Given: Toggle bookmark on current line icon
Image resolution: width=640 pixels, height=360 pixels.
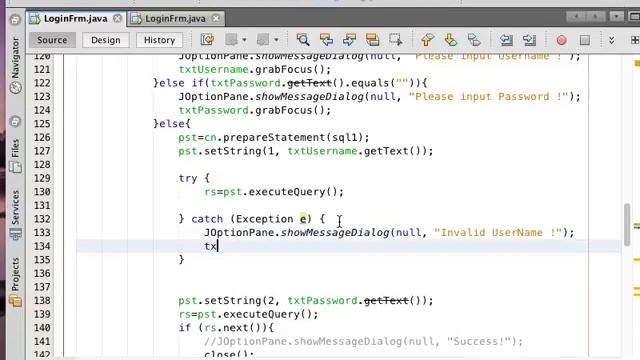Looking at the screenshot, I should coord(474,40).
